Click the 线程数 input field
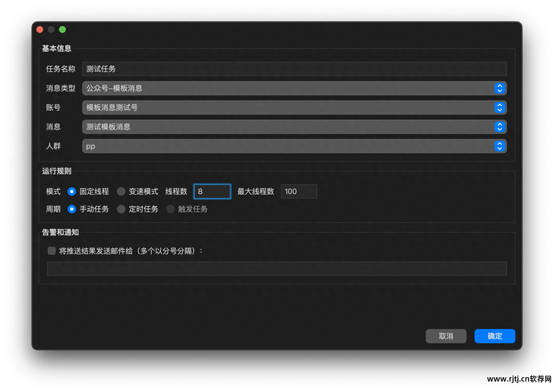 pyautogui.click(x=212, y=191)
